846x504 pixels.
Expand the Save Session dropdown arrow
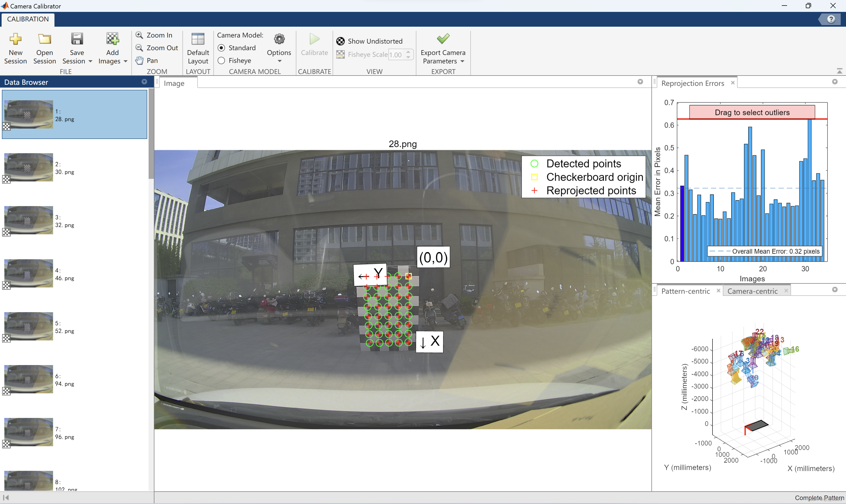pos(90,61)
